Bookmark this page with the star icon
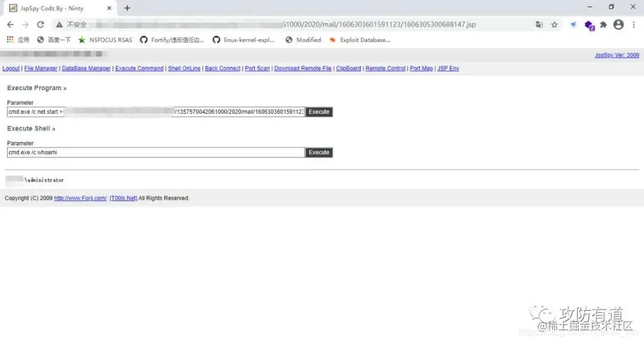The height and width of the screenshot is (343, 644). coord(555,24)
